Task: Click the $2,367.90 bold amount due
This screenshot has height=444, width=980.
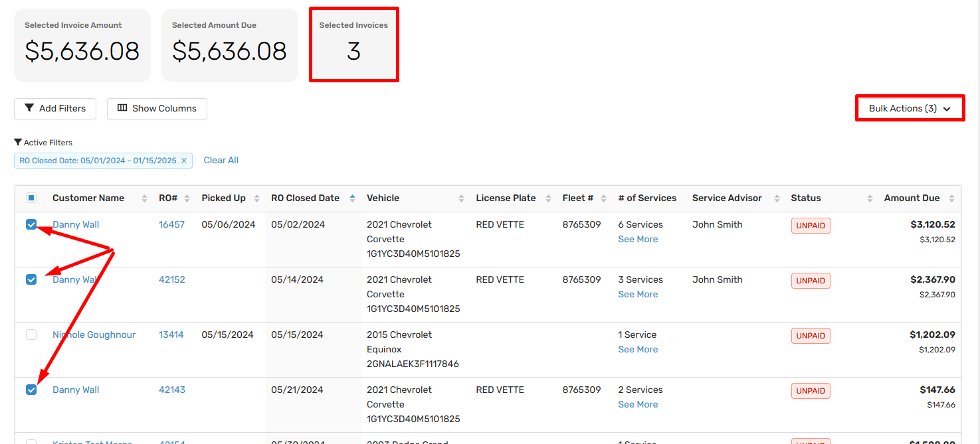Action: 933,279
